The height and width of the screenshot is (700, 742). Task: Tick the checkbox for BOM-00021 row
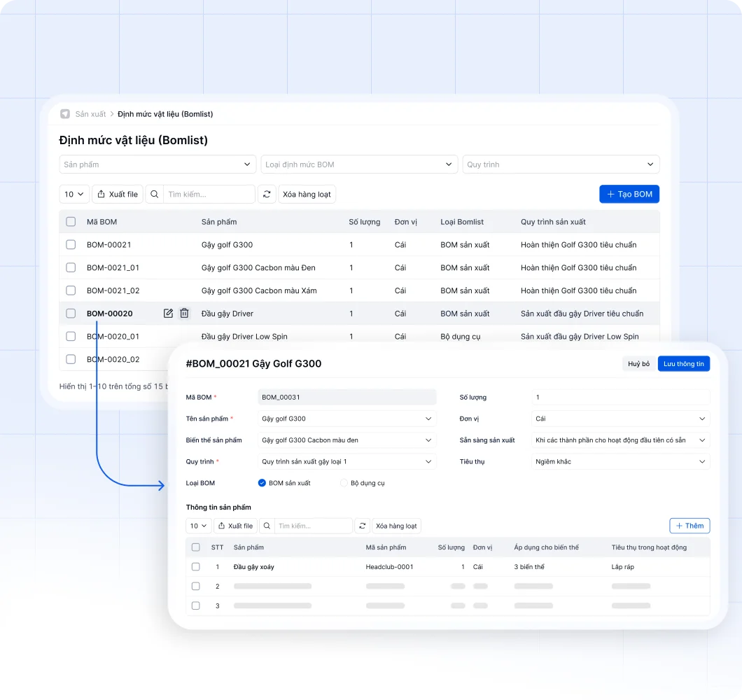[x=71, y=245]
